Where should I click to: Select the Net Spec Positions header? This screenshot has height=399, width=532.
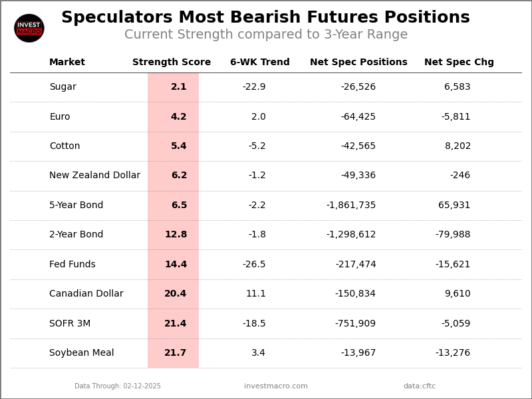[358, 63]
